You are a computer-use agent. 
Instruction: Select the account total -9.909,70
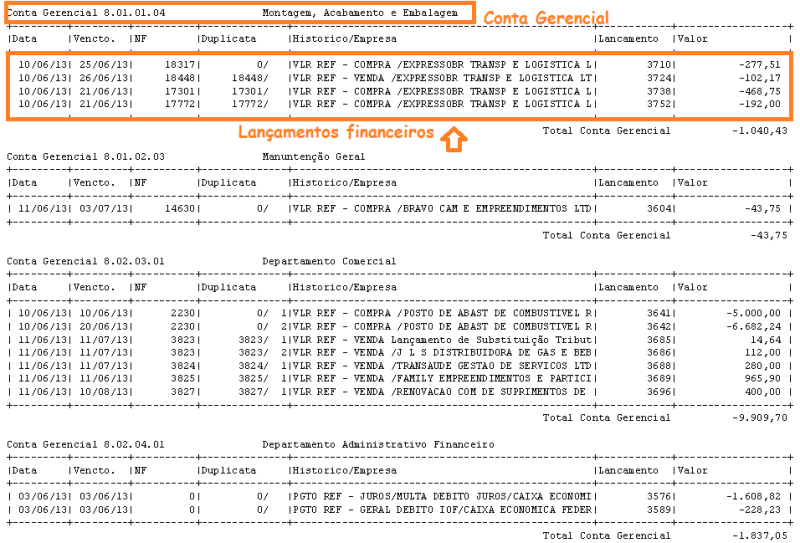(760, 418)
